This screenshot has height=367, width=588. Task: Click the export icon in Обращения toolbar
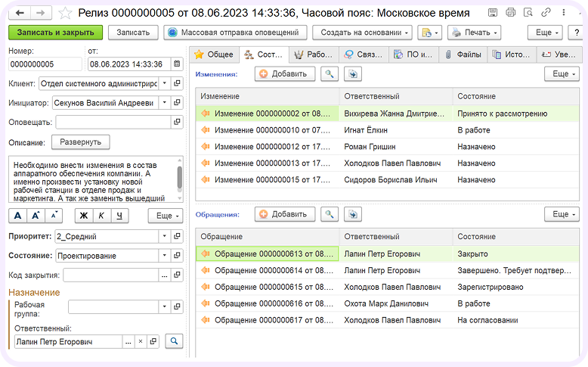353,214
